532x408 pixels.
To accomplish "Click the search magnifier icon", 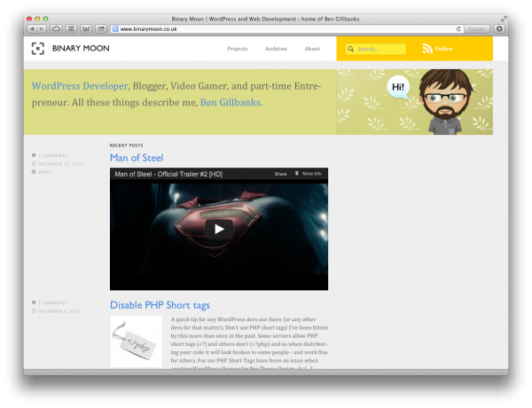I will click(350, 49).
